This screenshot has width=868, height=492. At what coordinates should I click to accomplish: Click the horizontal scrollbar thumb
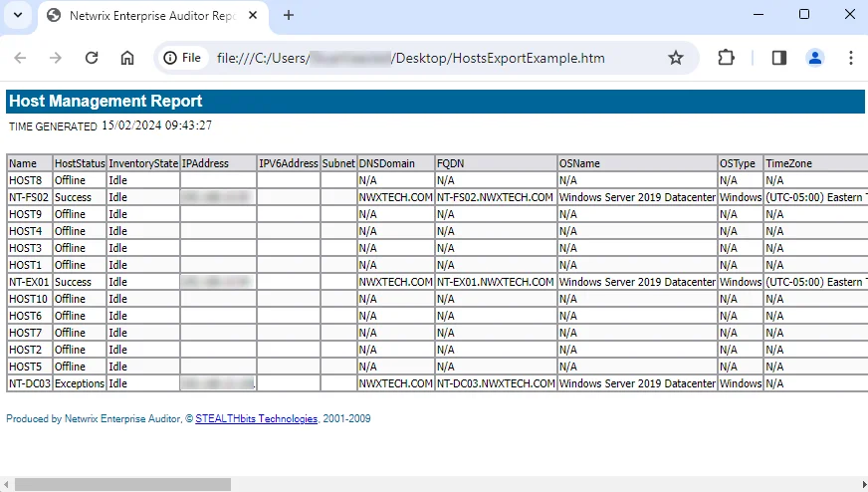coord(122,485)
